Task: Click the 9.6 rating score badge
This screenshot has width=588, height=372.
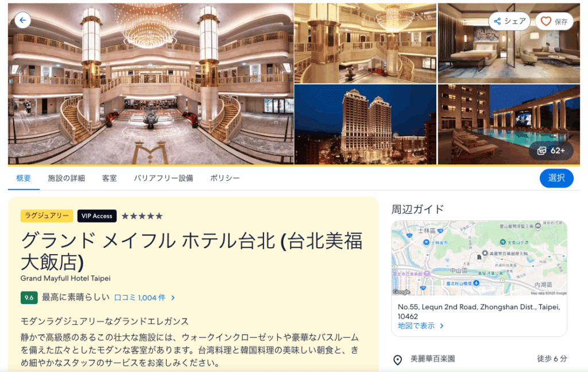Action: [29, 298]
